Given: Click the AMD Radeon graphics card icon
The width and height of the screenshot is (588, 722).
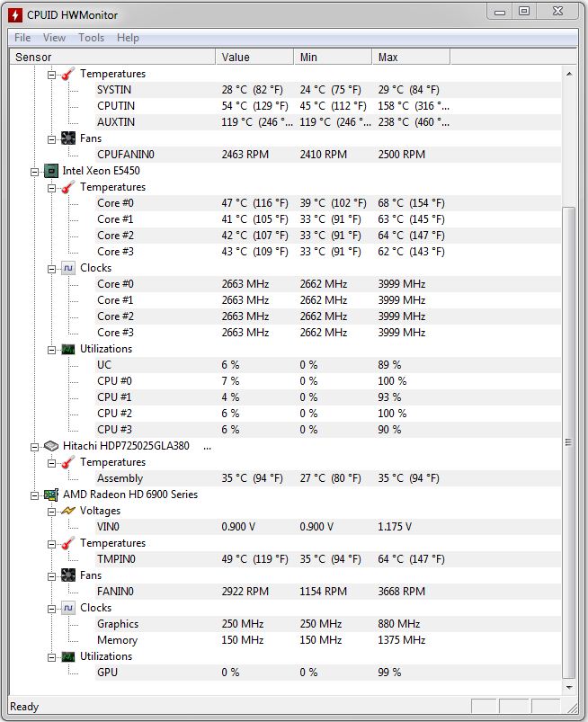Looking at the screenshot, I should (52, 495).
